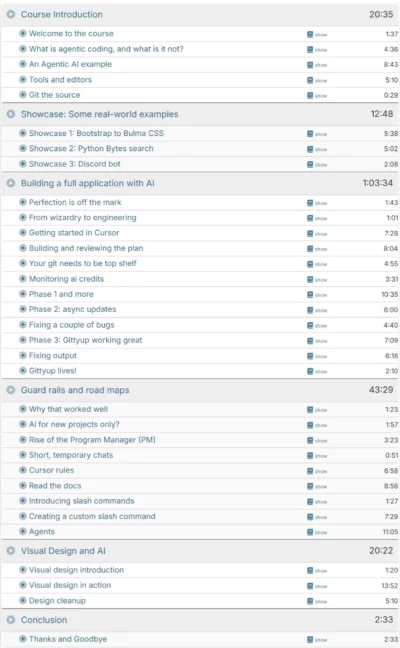
Task: Click transcript show icon for Agents lecture
Action: click(317, 532)
